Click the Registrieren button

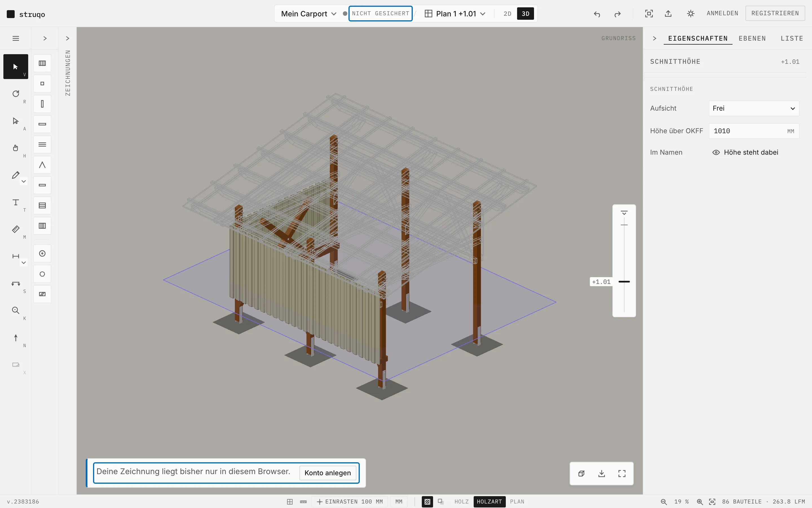[775, 14]
